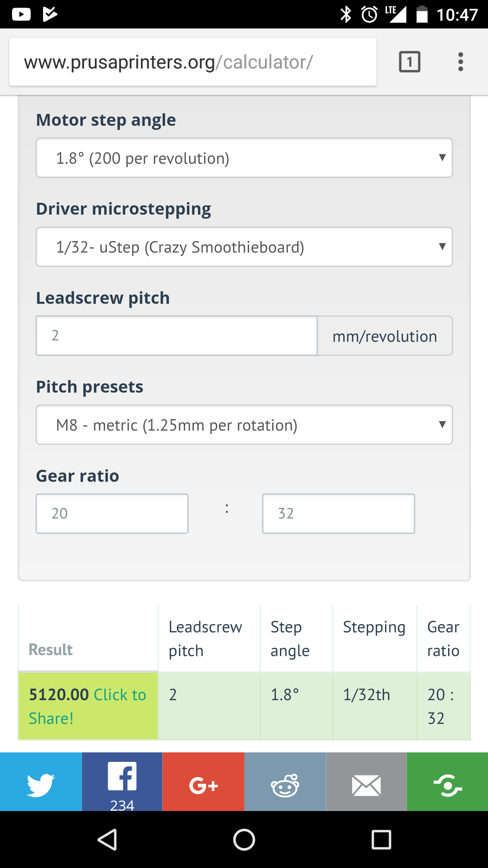Tap the YouTube notification in the status bar

[21, 14]
